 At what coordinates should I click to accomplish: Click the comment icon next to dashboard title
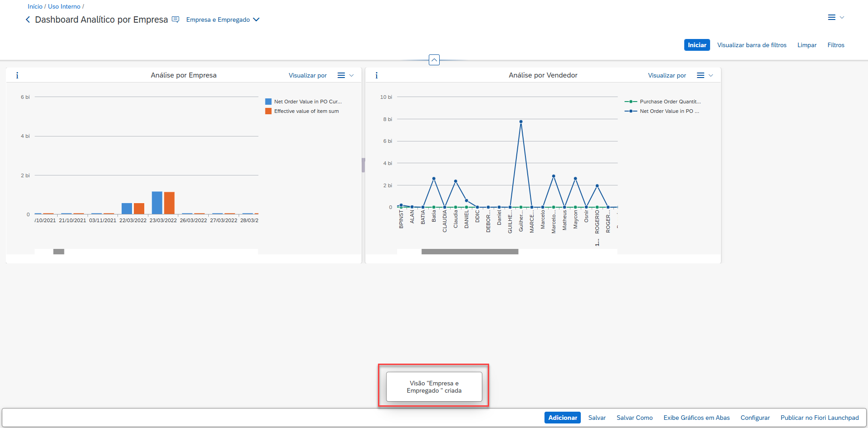point(176,19)
